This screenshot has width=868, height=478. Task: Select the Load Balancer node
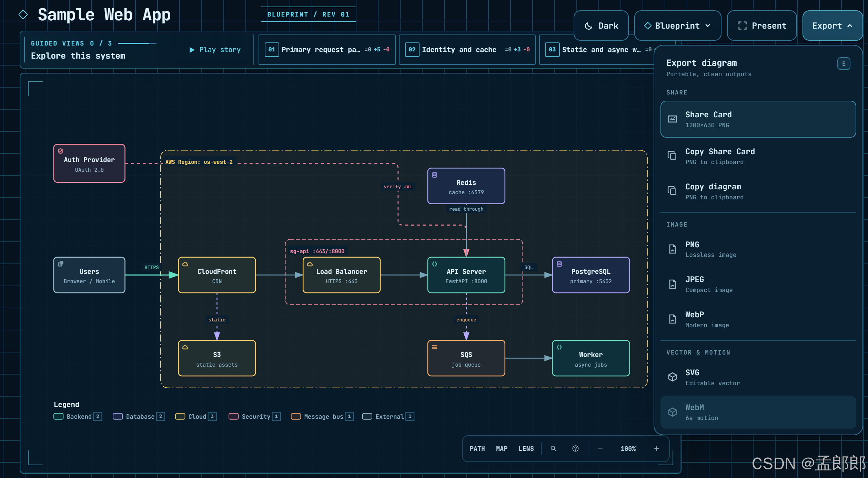click(342, 275)
